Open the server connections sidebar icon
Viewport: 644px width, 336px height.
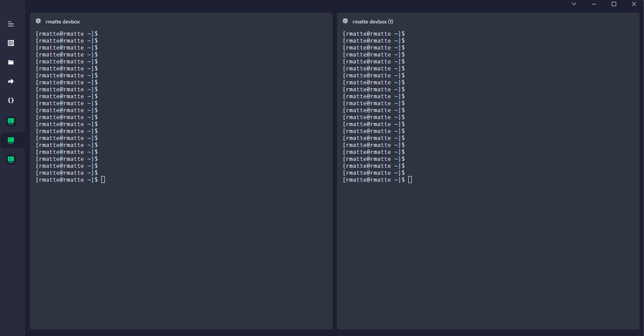[x=11, y=43]
